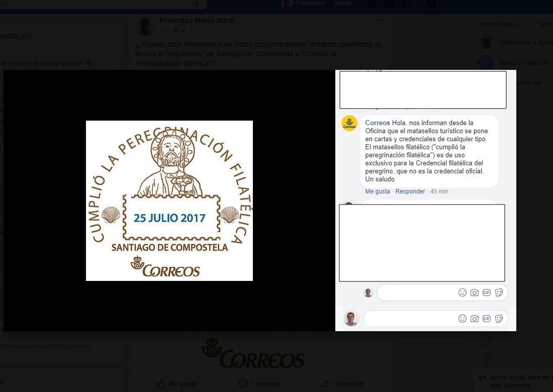
Task: Open the friend requests icon in the top bar
Action: 372,4
